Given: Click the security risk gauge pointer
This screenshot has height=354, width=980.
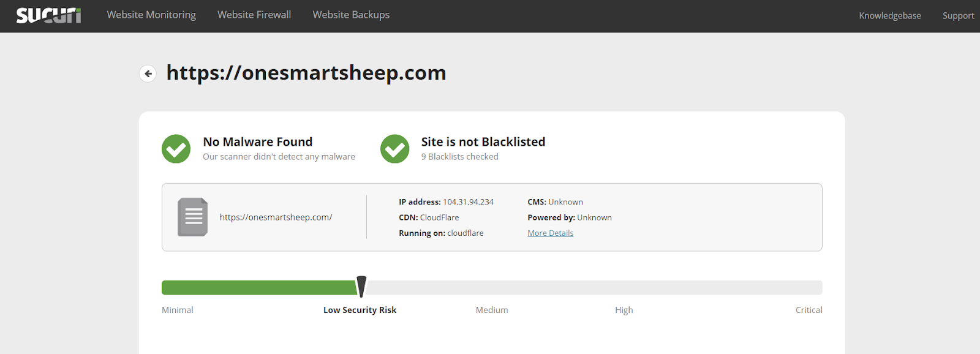Looking at the screenshot, I should click(361, 287).
